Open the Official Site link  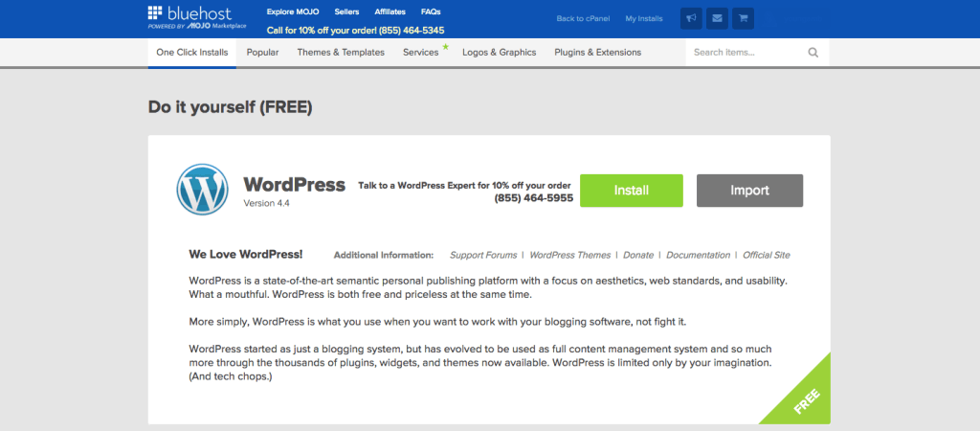point(767,255)
